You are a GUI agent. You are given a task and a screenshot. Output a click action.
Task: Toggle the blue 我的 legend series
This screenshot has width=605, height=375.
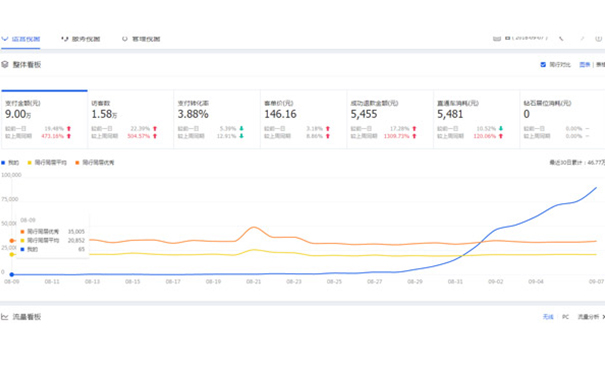tap(10, 162)
